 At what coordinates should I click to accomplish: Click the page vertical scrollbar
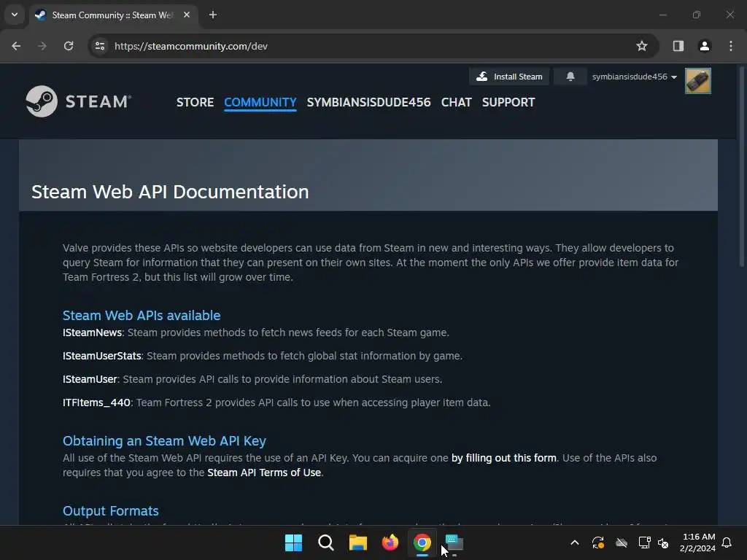click(741, 167)
